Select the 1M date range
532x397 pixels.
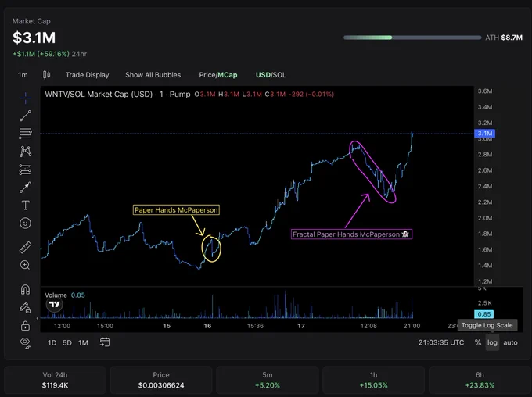[83, 343]
